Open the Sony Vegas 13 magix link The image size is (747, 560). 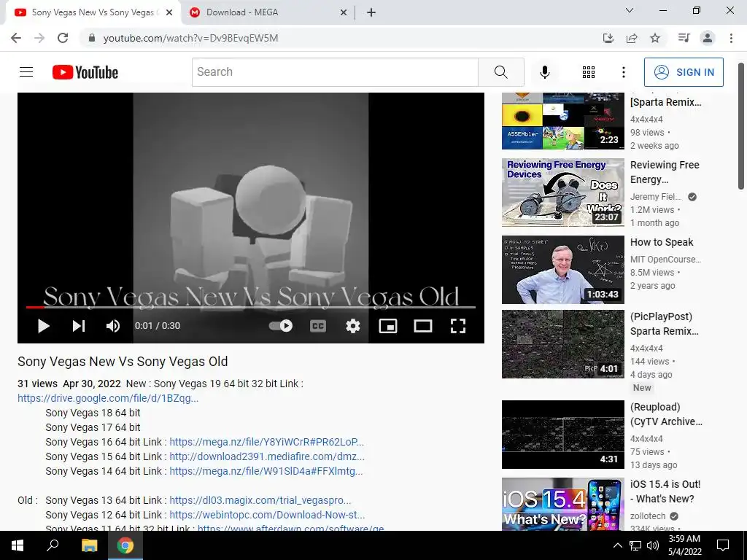[x=260, y=500]
